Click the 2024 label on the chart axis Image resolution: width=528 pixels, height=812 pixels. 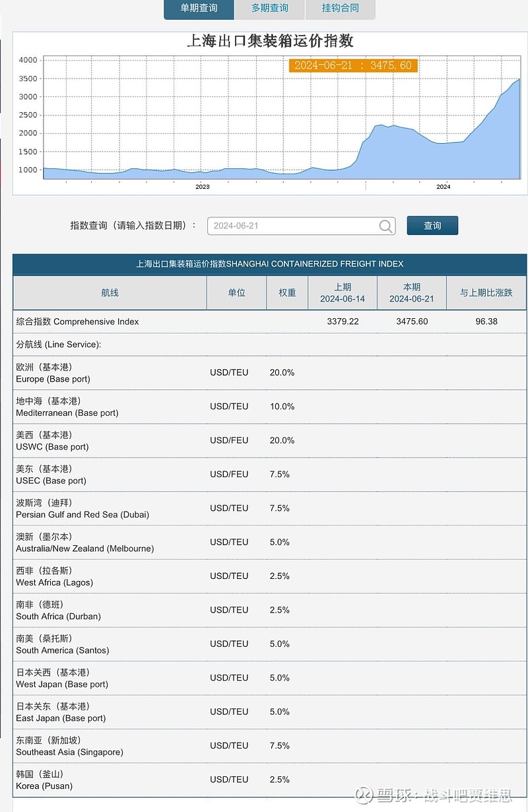click(442, 187)
